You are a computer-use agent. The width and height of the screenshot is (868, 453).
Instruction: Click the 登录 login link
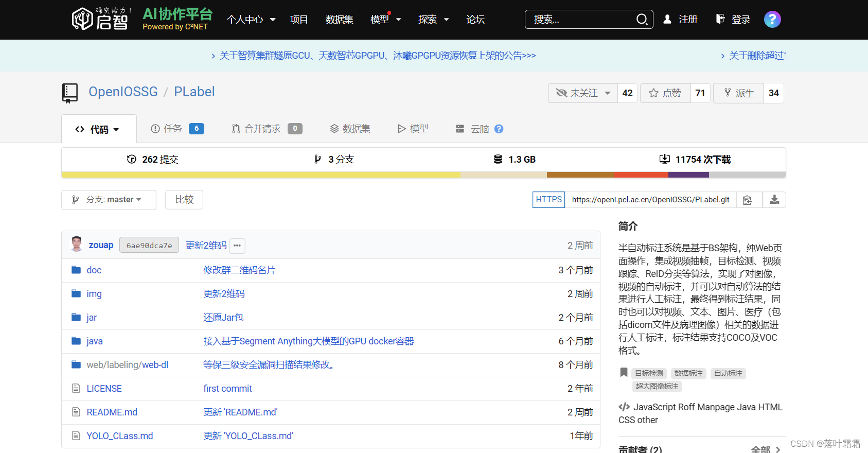[733, 20]
